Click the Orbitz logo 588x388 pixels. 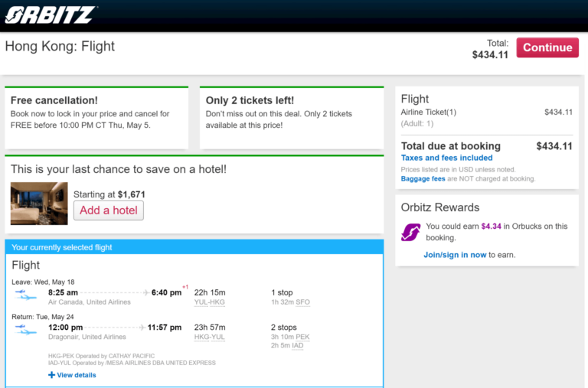pyautogui.click(x=51, y=15)
